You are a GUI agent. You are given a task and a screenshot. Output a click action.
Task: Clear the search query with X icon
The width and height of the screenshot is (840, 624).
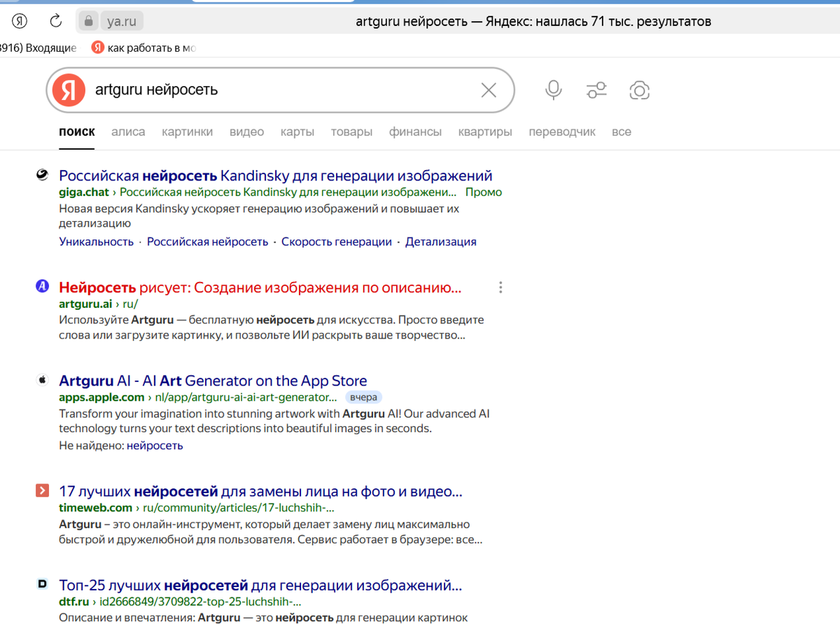tap(489, 90)
